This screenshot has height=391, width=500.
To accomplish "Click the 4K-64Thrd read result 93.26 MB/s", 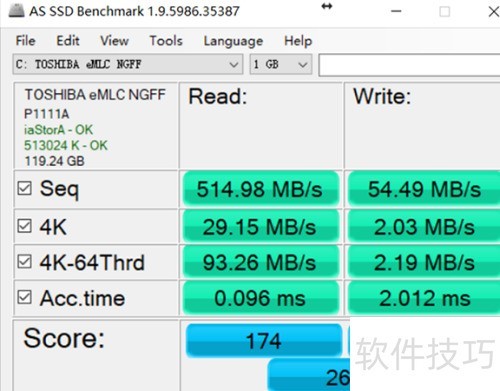I will pos(261,262).
